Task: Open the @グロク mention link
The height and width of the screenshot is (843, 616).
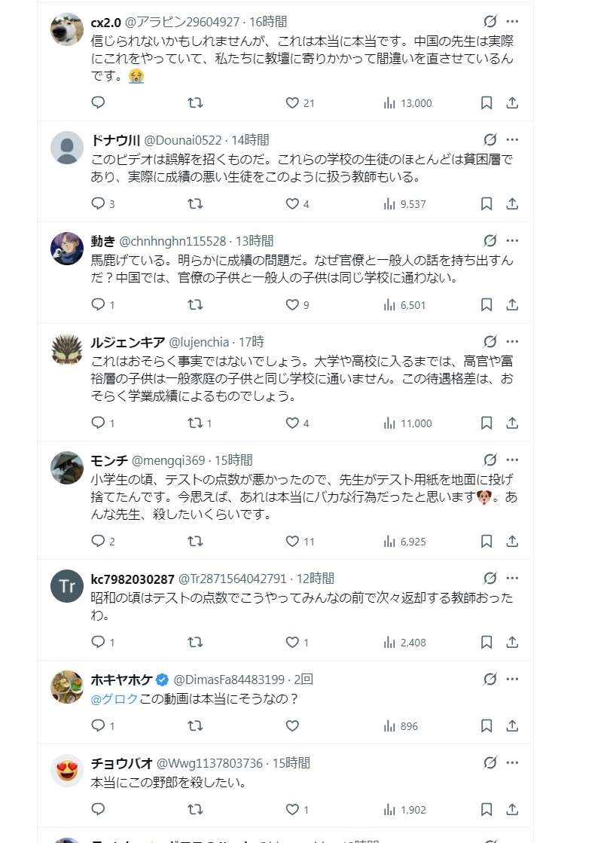Action: pos(114,698)
